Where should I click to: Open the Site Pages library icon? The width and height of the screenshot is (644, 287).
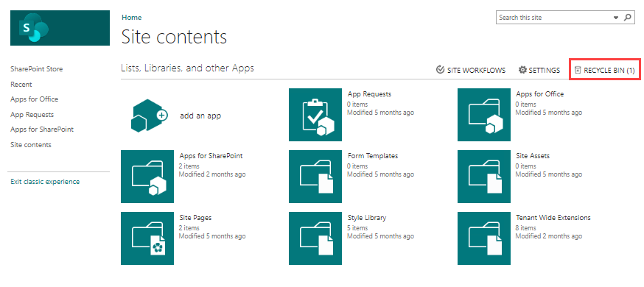coord(147,238)
